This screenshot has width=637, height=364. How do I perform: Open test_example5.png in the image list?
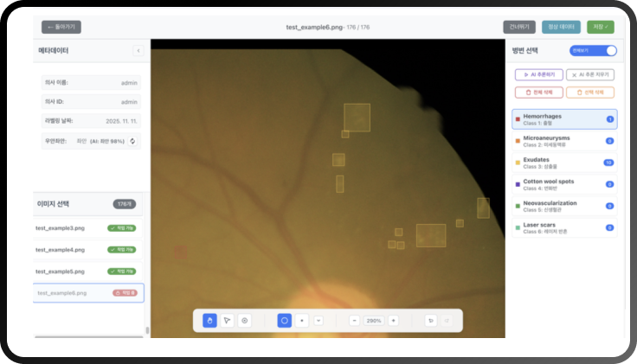click(87, 271)
